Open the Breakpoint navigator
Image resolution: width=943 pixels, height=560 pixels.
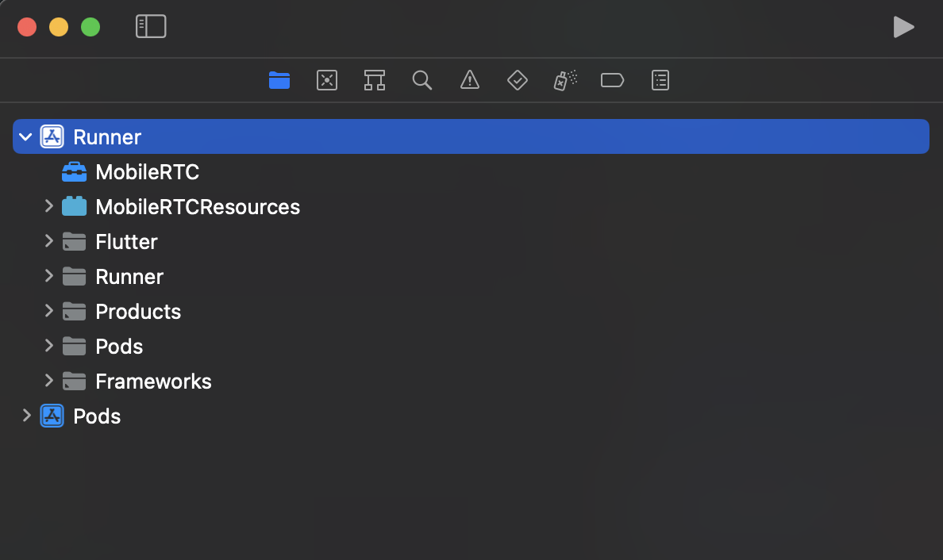coord(612,80)
